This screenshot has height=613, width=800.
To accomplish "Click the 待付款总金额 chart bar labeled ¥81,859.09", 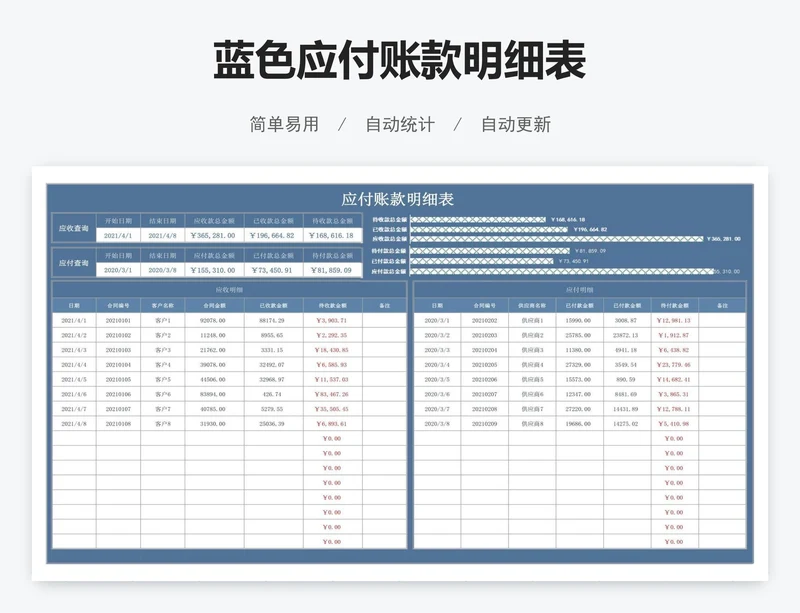I will pyautogui.click(x=490, y=251).
